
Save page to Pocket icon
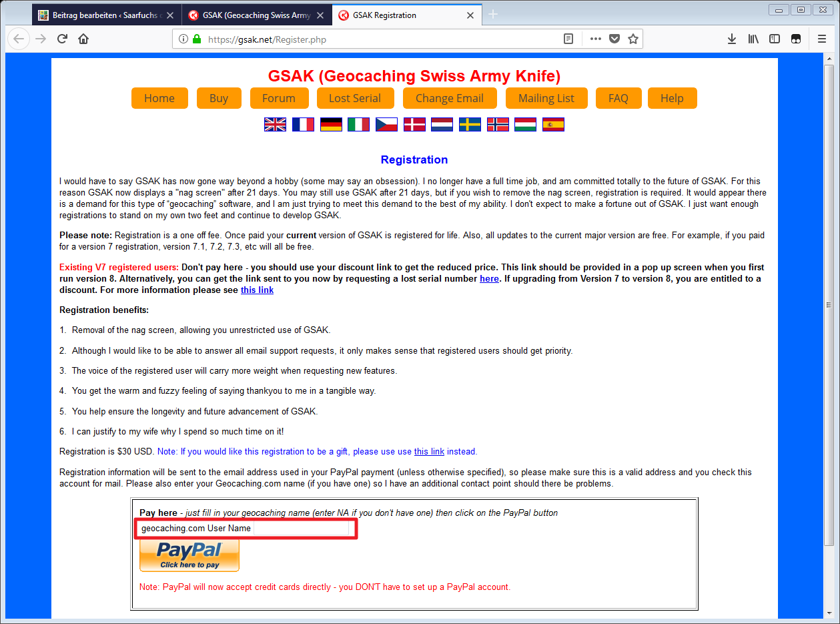click(614, 39)
